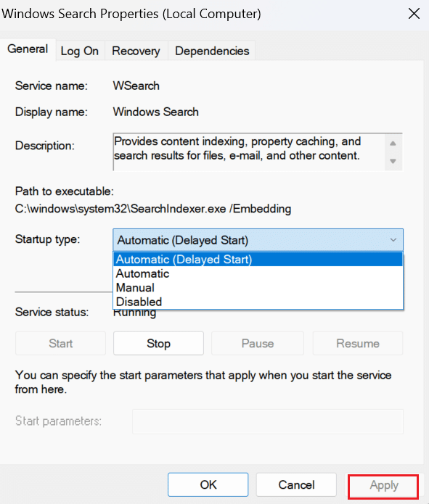Collapse the Startup type dropdown arrow

[x=393, y=240]
